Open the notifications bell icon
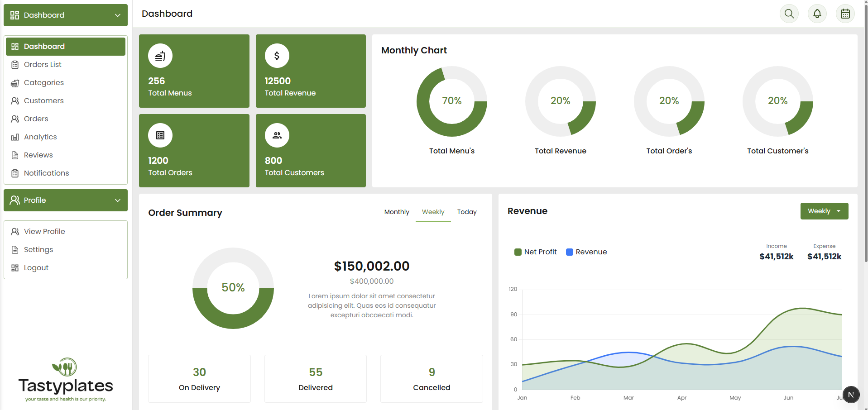The height and width of the screenshot is (410, 868). point(817,14)
